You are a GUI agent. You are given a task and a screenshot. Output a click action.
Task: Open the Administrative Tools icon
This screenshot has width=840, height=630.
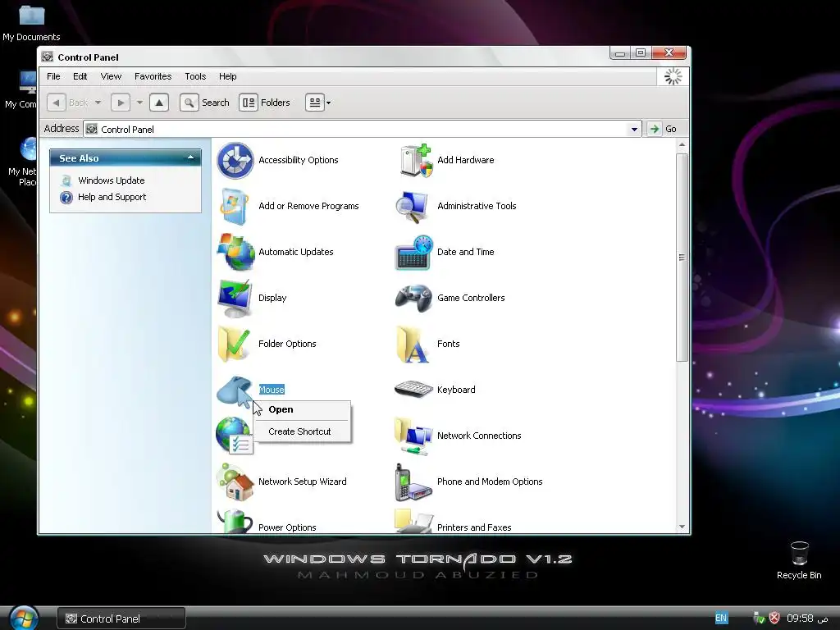pyautogui.click(x=412, y=206)
